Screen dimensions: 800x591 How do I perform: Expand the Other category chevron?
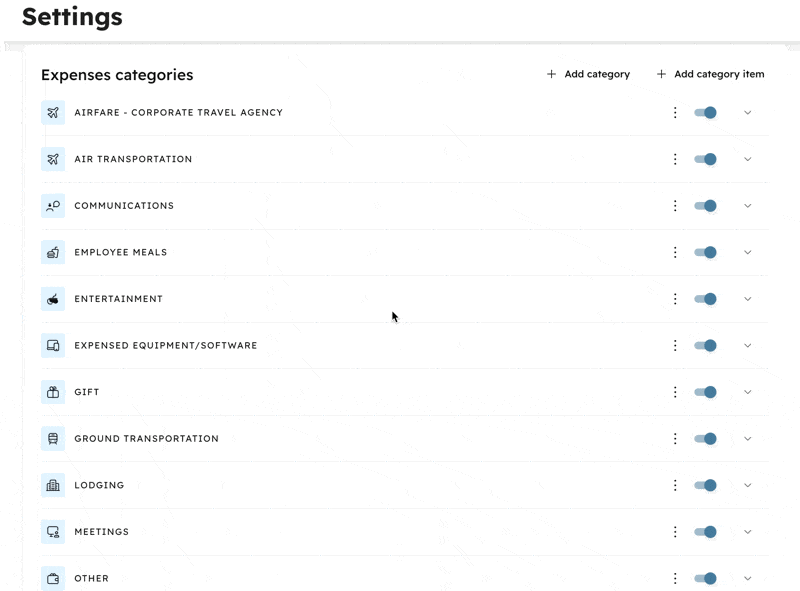747,579
